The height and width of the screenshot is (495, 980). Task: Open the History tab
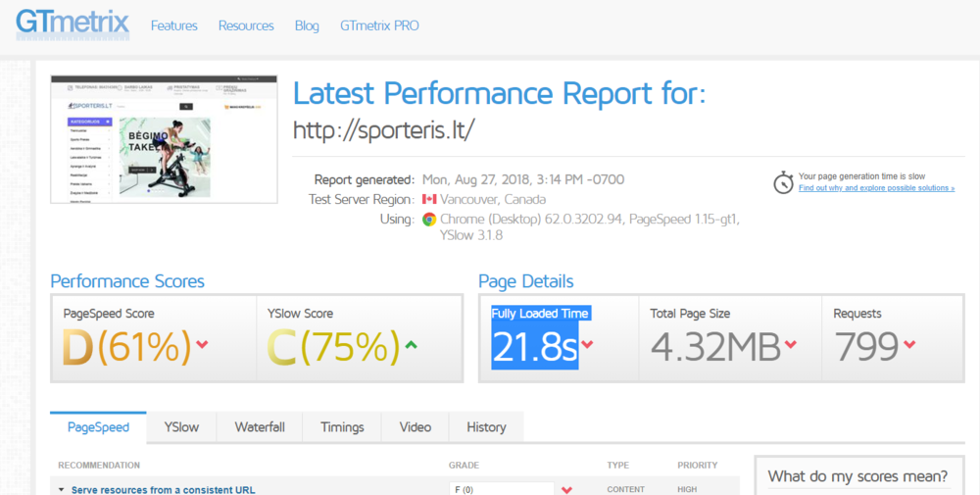[486, 427]
